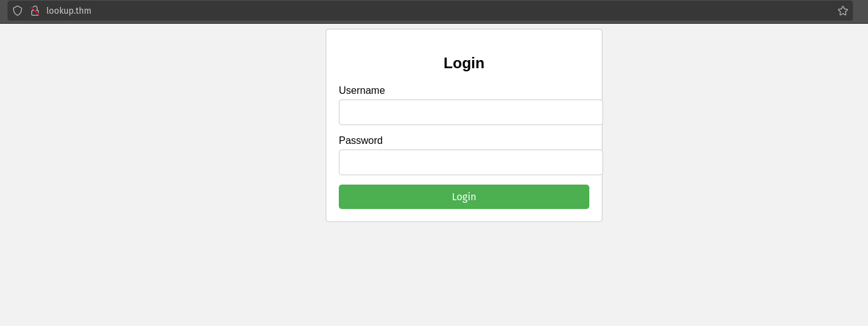Select the lookup.thm URL text
This screenshot has height=326, width=868.
tap(69, 11)
